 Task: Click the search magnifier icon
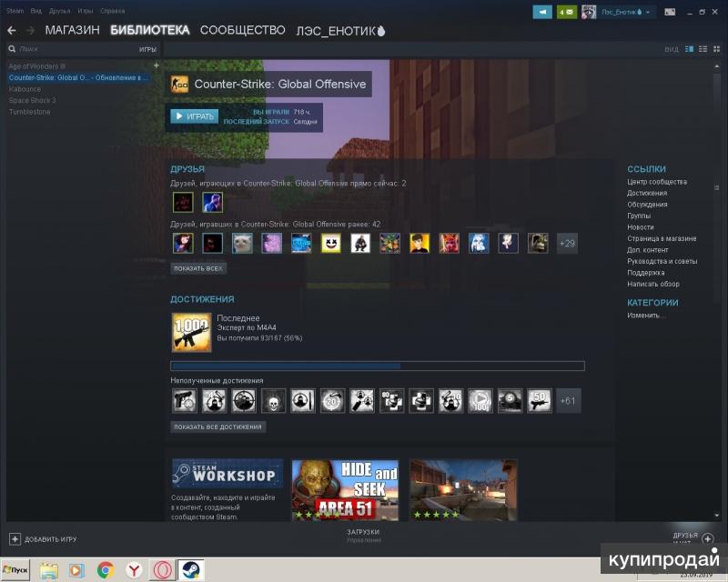12,49
